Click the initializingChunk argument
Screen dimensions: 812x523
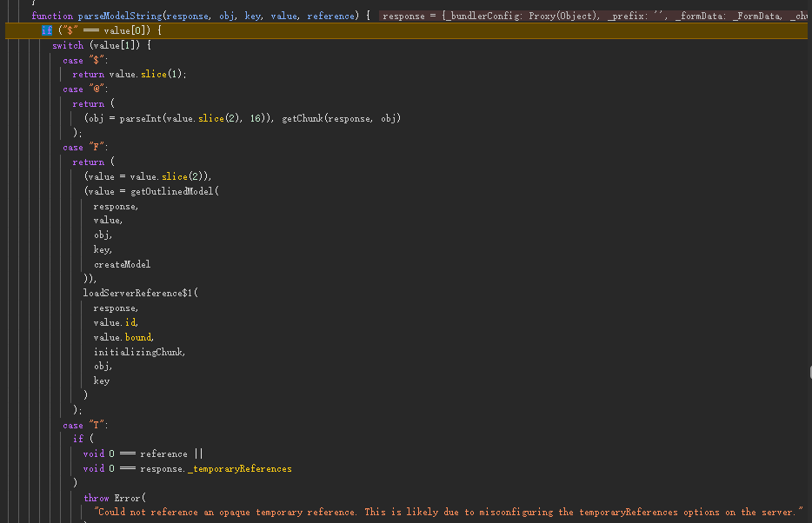139,352
